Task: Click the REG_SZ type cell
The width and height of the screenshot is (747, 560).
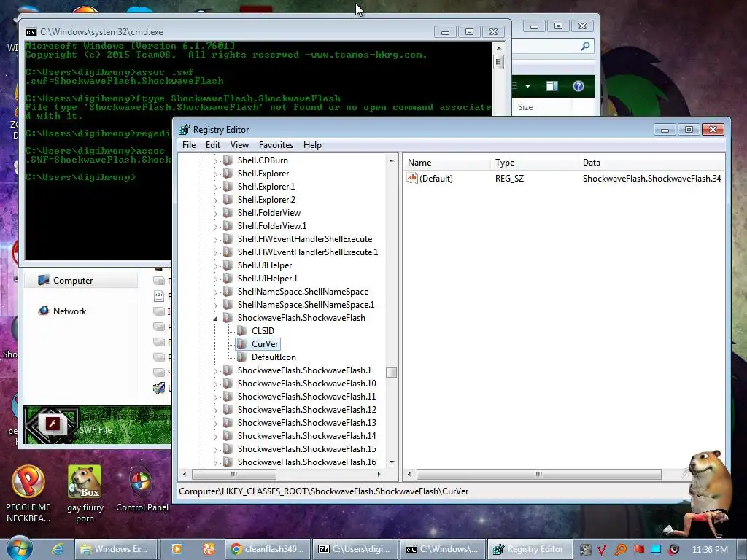Action: pos(509,178)
